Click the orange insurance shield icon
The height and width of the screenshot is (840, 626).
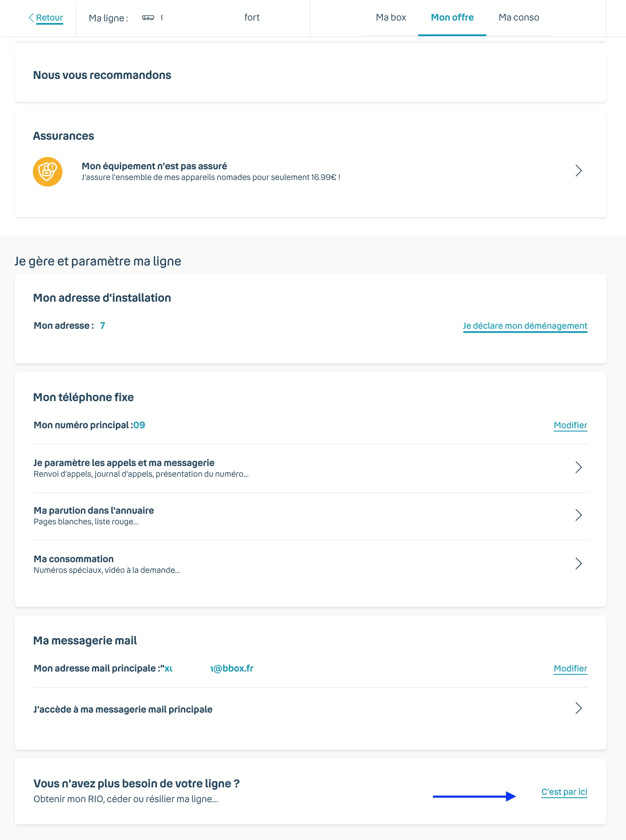(48, 172)
